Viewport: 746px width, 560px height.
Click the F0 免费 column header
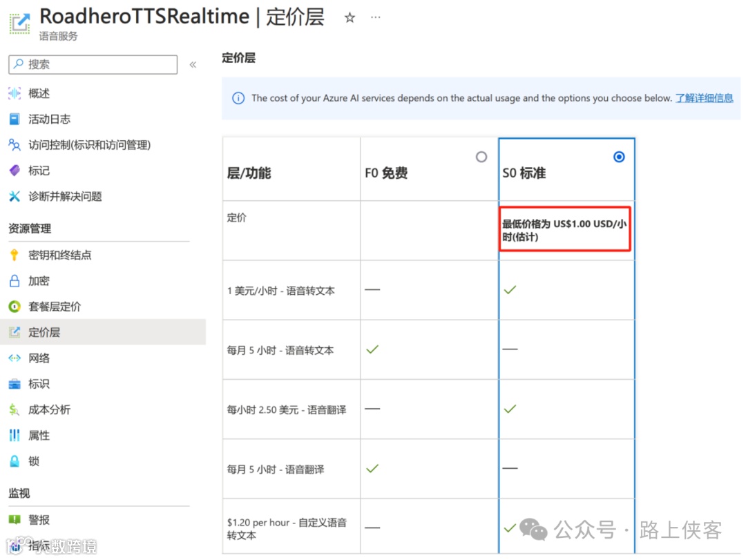coord(386,173)
